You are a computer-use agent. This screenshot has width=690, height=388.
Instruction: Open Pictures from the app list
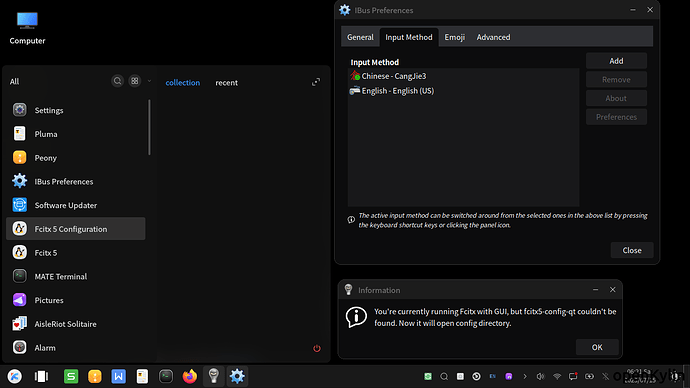point(76,300)
